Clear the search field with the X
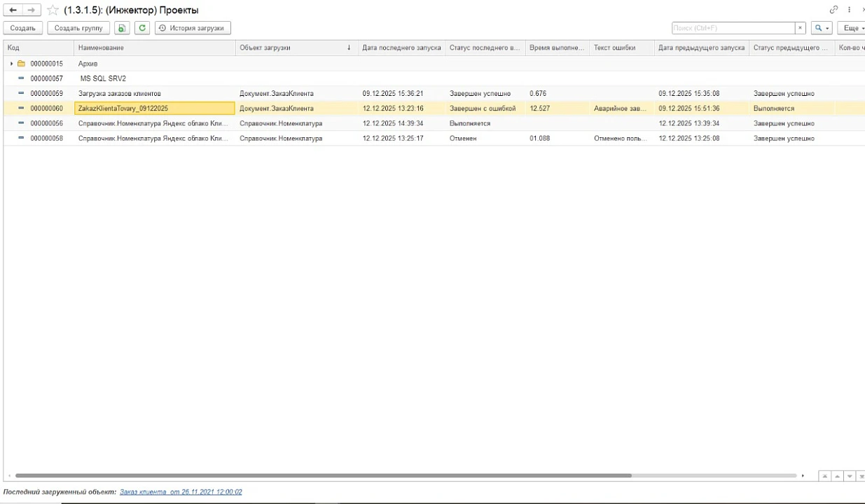 801,28
